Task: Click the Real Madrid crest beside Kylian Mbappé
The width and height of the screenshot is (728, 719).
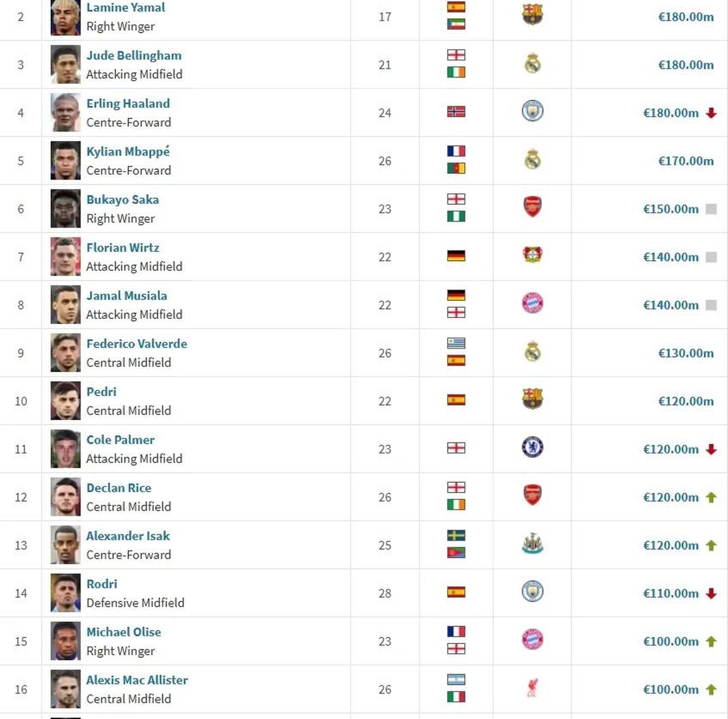Action: tap(532, 159)
